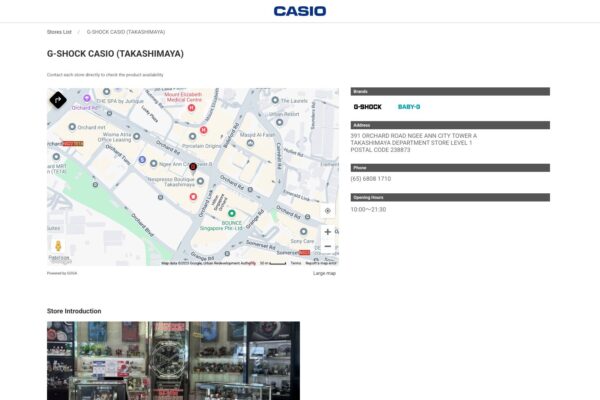Open BOUNCE Singapore green marker

pyautogui.click(x=232, y=213)
